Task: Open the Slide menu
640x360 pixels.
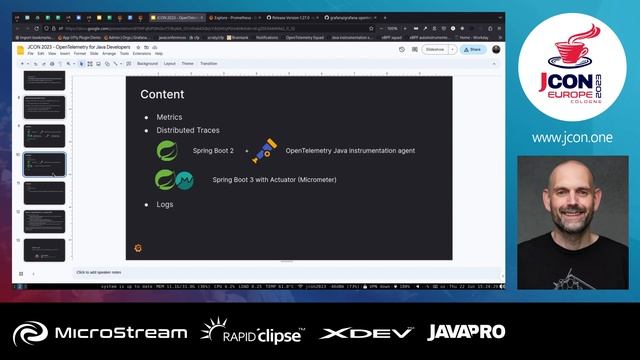Action: [94, 53]
